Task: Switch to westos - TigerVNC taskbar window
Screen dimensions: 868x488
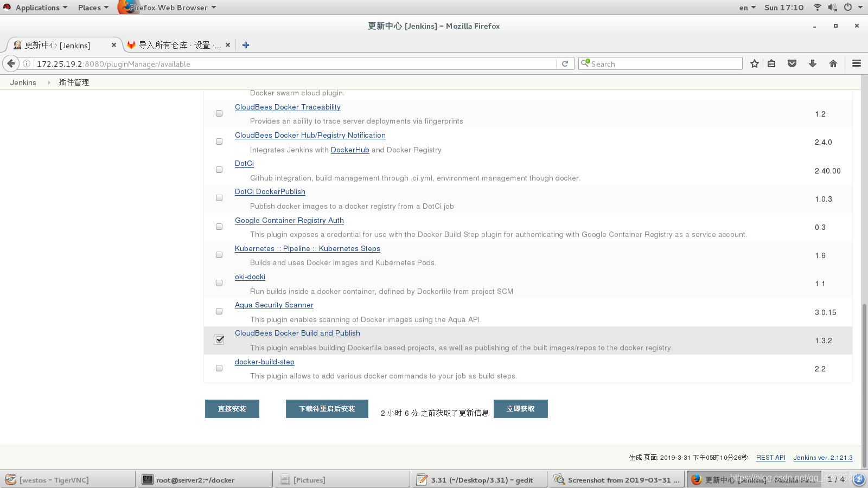Action: tap(68, 479)
